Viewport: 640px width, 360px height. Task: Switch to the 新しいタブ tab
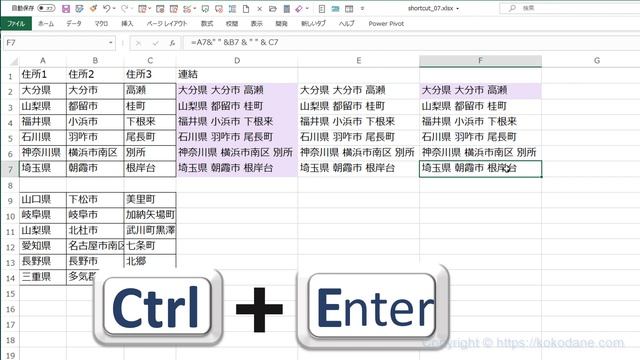pos(313,24)
